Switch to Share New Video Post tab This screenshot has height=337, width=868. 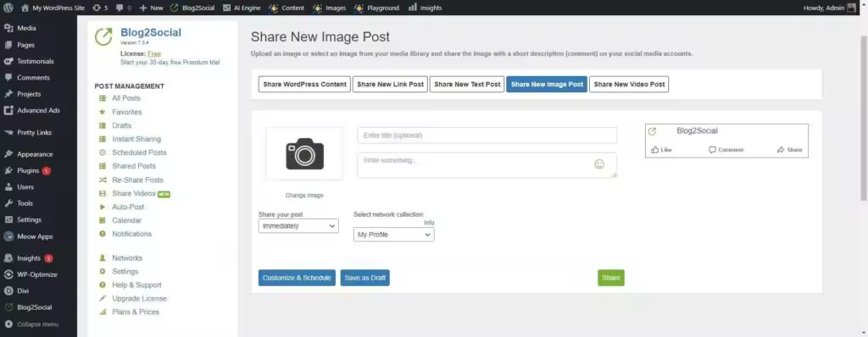[629, 84]
